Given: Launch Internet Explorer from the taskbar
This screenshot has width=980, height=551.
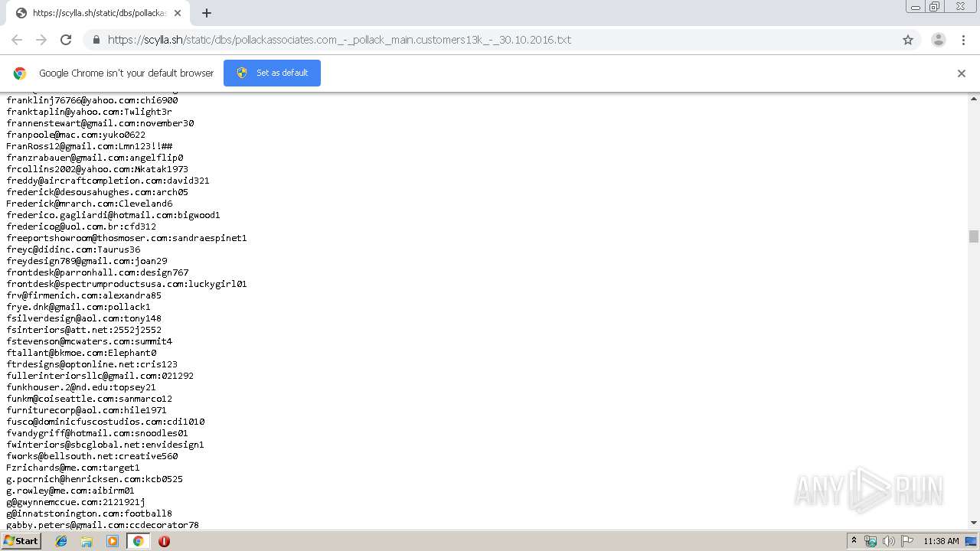Looking at the screenshot, I should (61, 541).
